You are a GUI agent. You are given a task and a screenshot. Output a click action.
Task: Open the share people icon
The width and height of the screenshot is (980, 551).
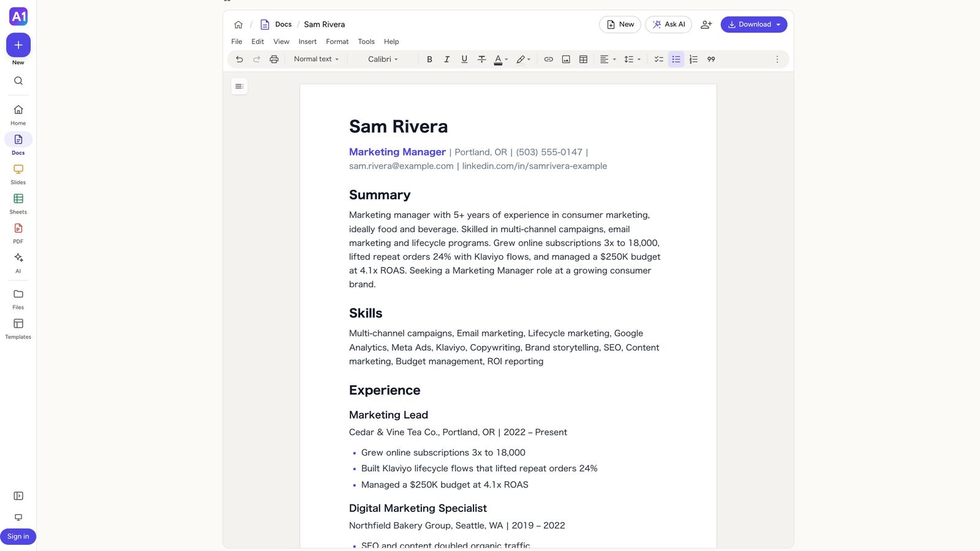click(706, 24)
